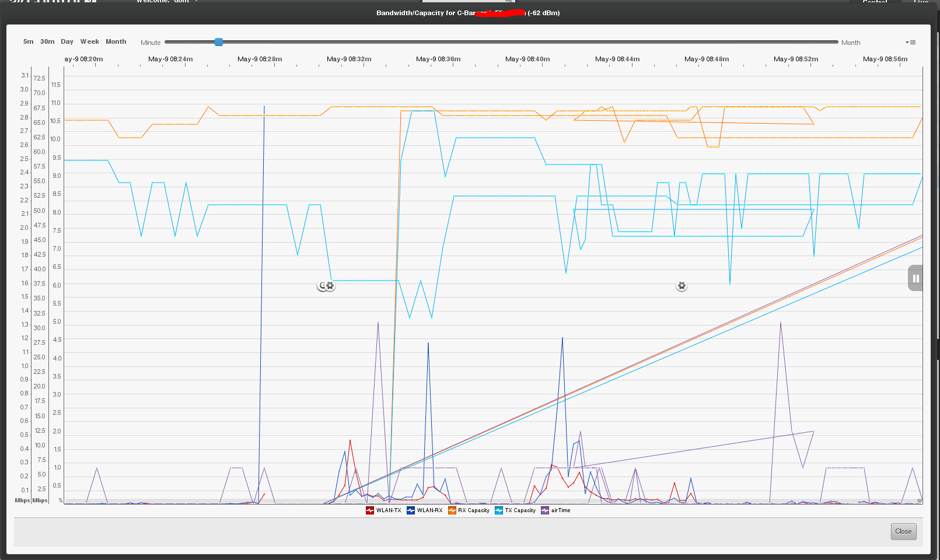The width and height of the screenshot is (940, 560).
Task: Click the blue resolution slider handle
Action: [219, 42]
